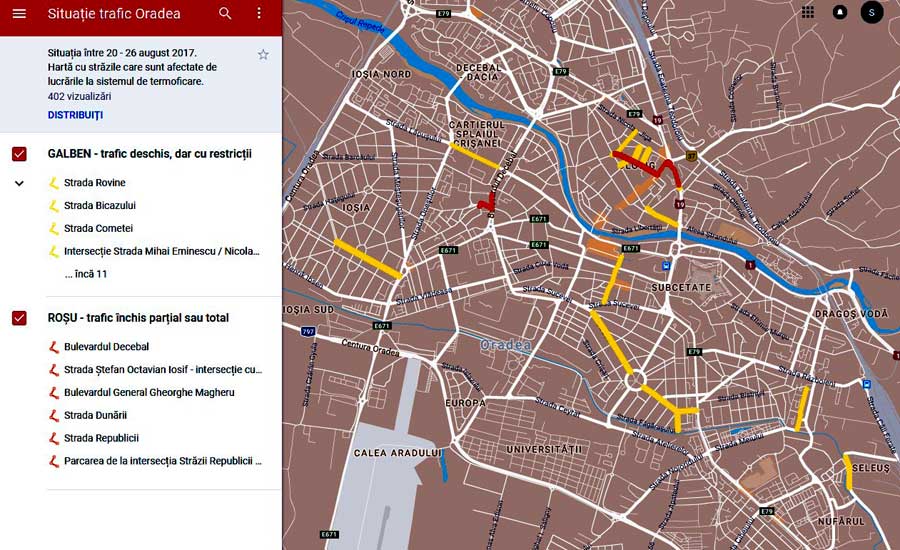
Task: Click the search magnifier icon
Action: (225, 13)
